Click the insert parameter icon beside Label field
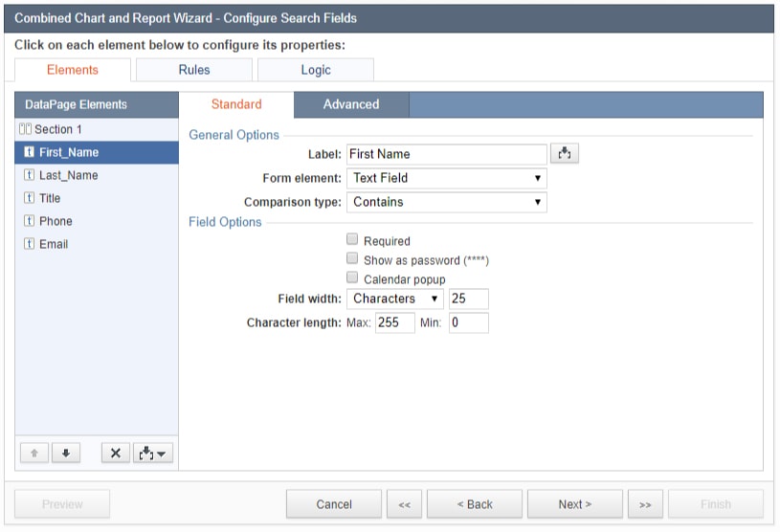Screen dimensions: 780x532 565,153
